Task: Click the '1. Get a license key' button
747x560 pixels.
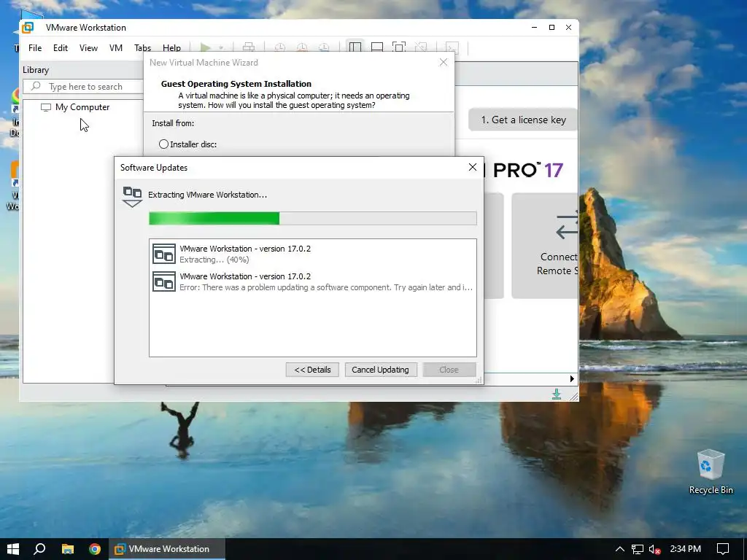Action: pyautogui.click(x=523, y=120)
